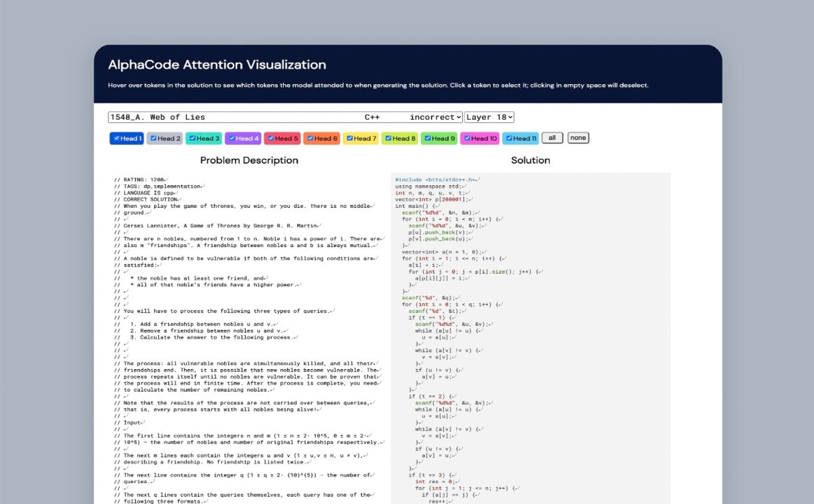Select the "#include" token in Solution
Viewport: 814px width, 504px height.
[x=408, y=180]
